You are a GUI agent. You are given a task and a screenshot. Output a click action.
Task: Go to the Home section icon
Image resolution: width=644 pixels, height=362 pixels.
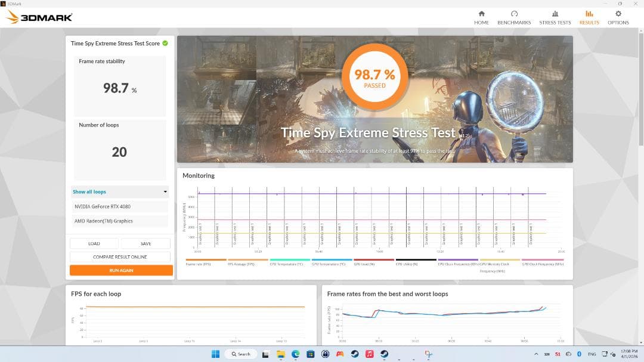click(481, 14)
